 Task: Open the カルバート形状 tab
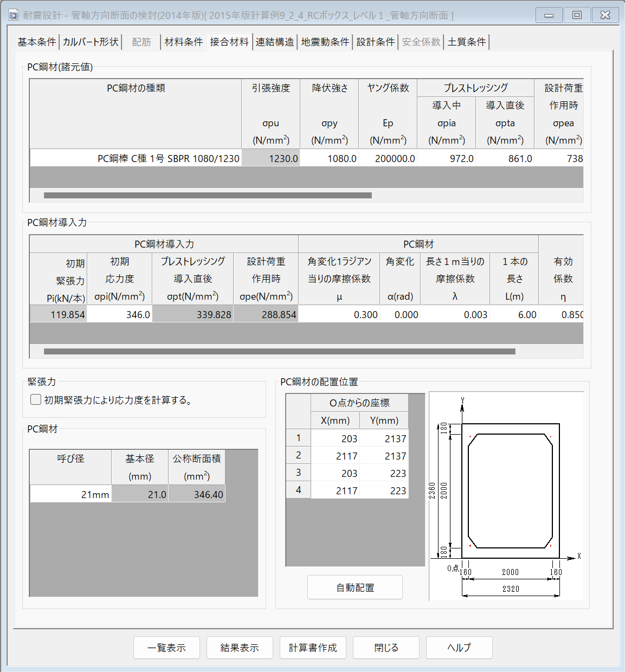click(91, 42)
